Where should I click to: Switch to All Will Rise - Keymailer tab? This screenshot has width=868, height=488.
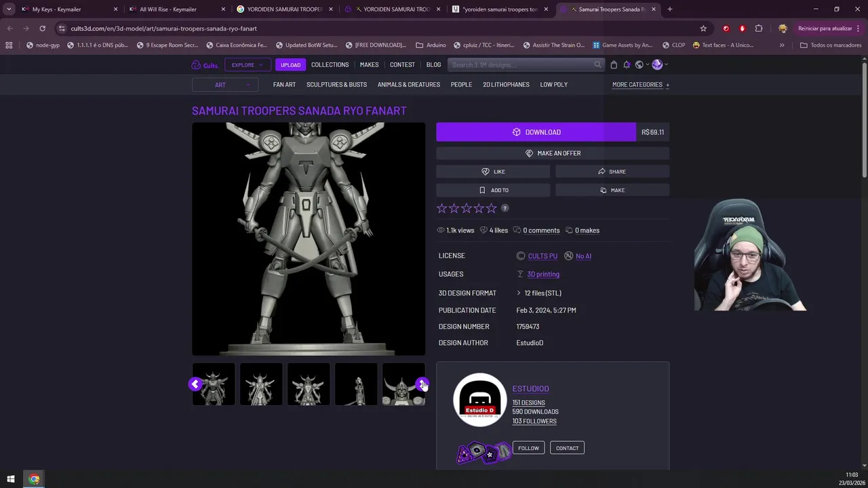176,9
